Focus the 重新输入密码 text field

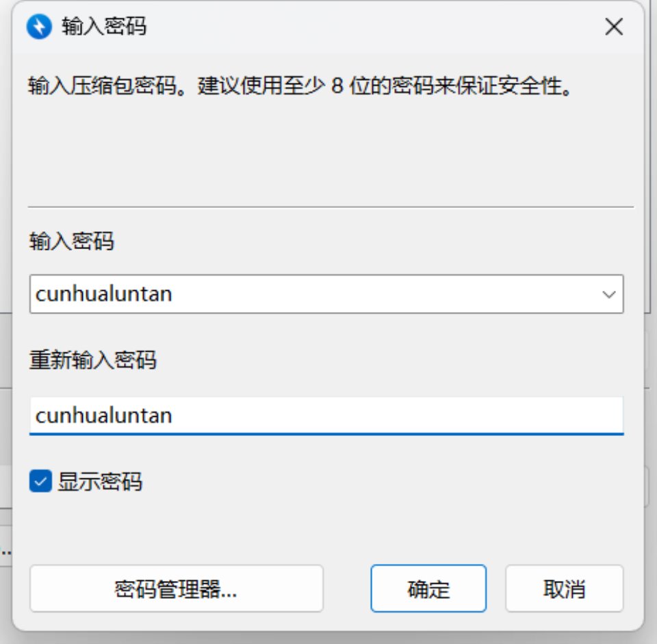(x=326, y=415)
